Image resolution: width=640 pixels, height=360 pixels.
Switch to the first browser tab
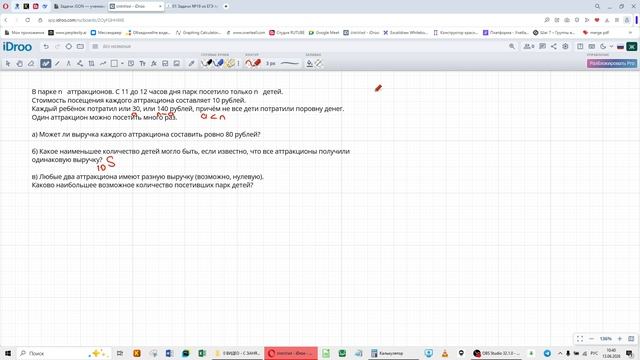79,7
